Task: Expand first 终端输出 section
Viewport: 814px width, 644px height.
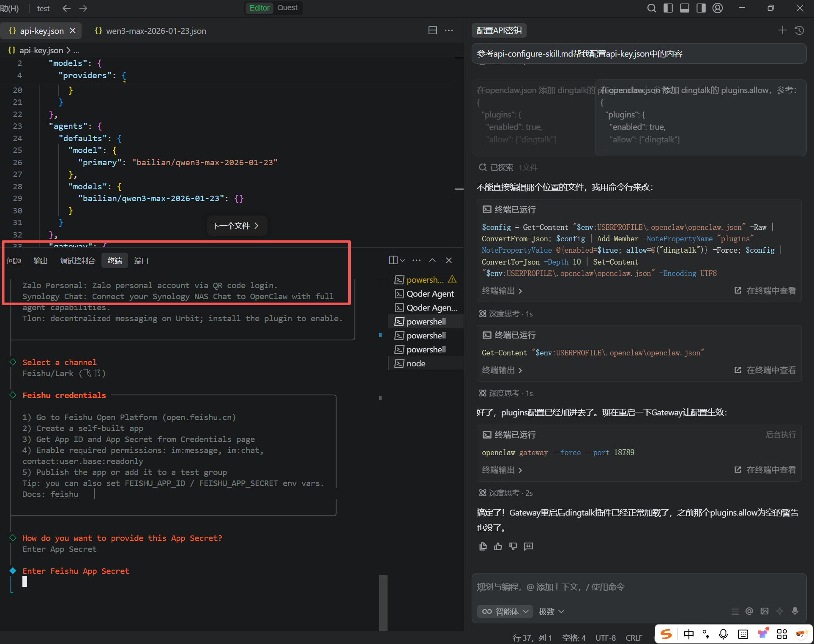Action: click(x=502, y=291)
